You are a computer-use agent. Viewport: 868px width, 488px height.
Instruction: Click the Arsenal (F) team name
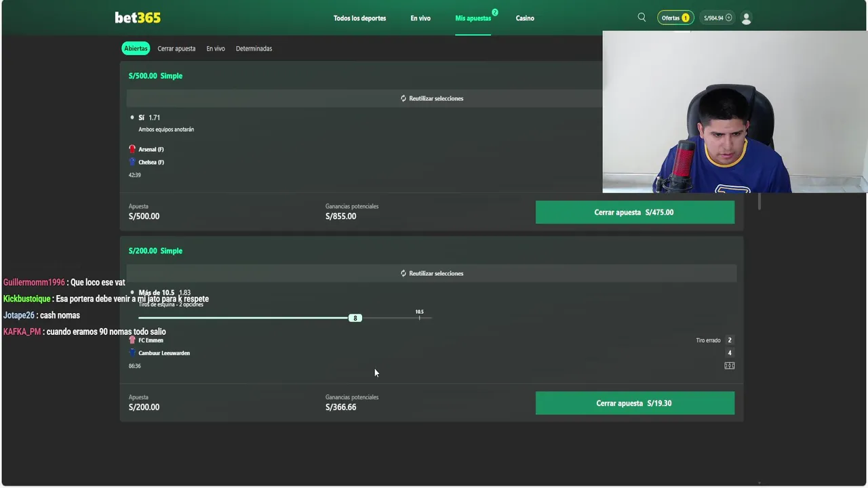(x=151, y=149)
